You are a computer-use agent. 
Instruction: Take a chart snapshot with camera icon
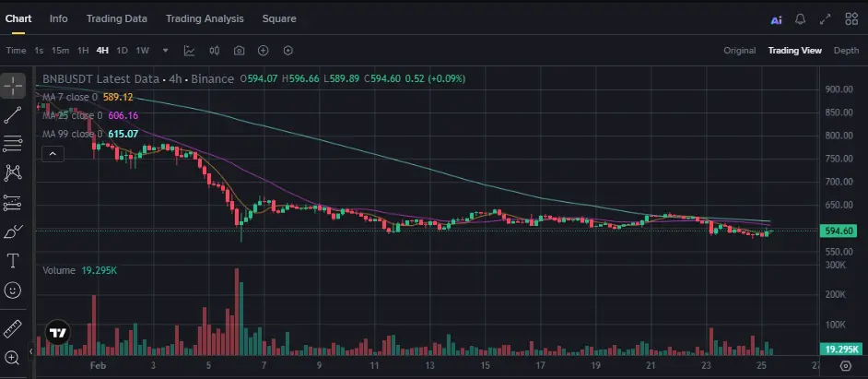pos(239,51)
